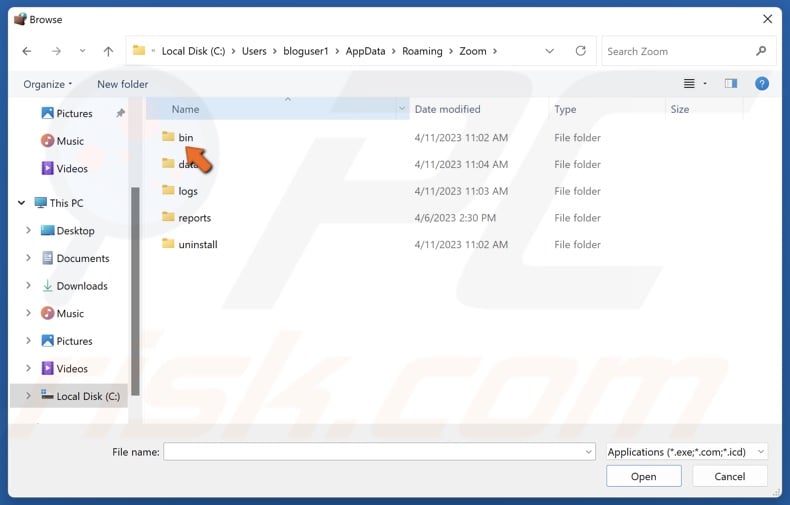Expand Pictures under This PC
Screen dimensions: 790x505
(x=28, y=341)
